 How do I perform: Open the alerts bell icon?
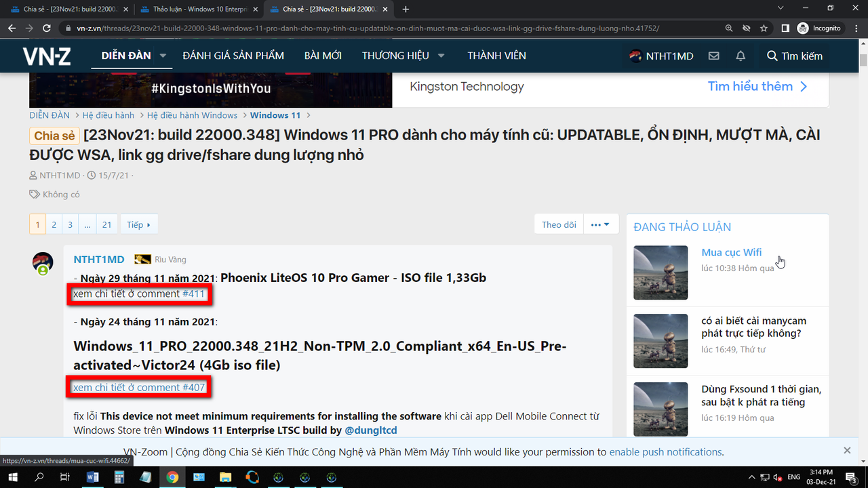741,56
